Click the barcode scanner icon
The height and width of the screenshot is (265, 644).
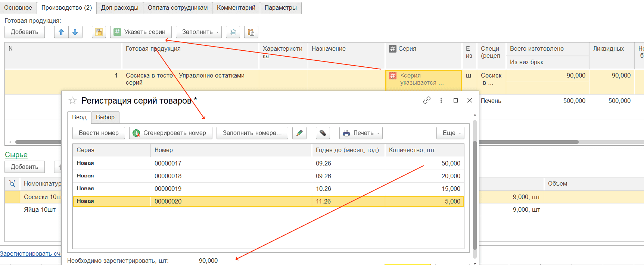(323, 133)
